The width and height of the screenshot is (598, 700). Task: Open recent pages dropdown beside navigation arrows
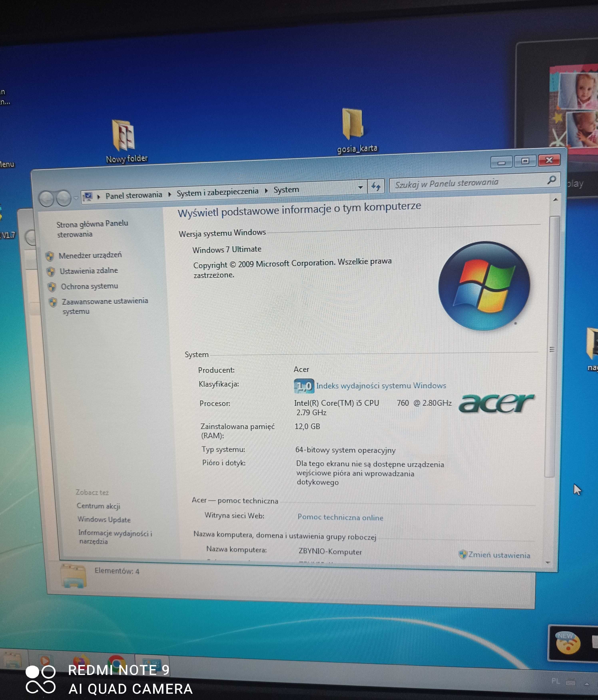[76, 198]
